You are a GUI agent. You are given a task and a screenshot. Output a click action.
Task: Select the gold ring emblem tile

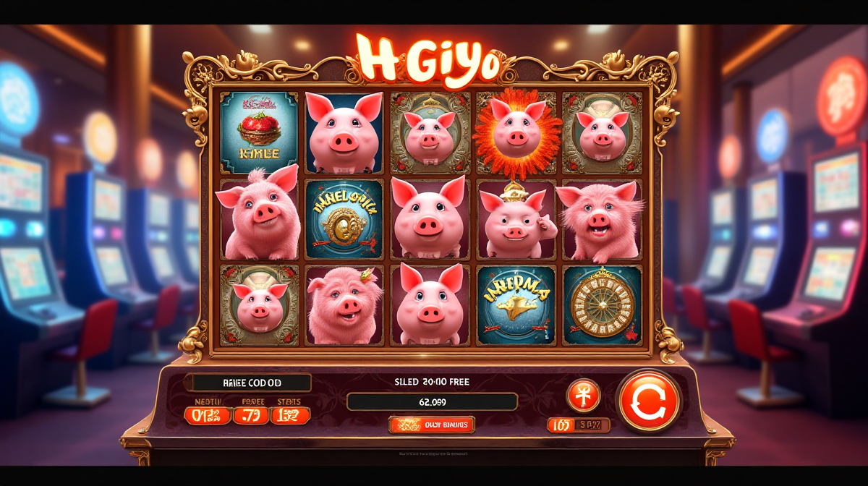click(344, 219)
